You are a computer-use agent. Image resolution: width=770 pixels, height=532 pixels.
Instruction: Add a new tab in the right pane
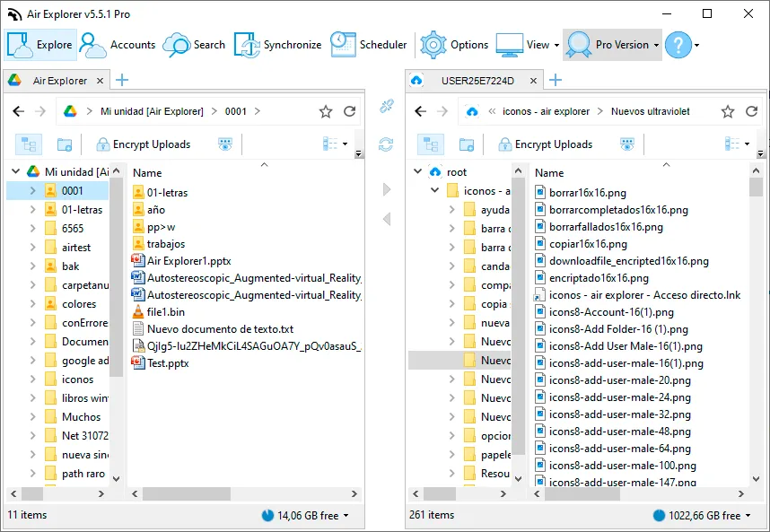[x=556, y=80]
